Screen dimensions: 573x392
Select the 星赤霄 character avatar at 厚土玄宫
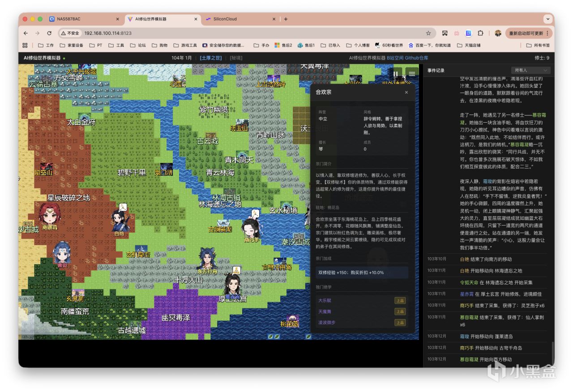point(232,283)
